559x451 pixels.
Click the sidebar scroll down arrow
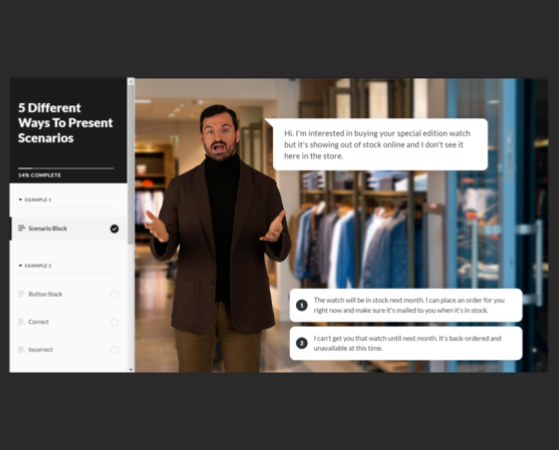click(x=131, y=369)
